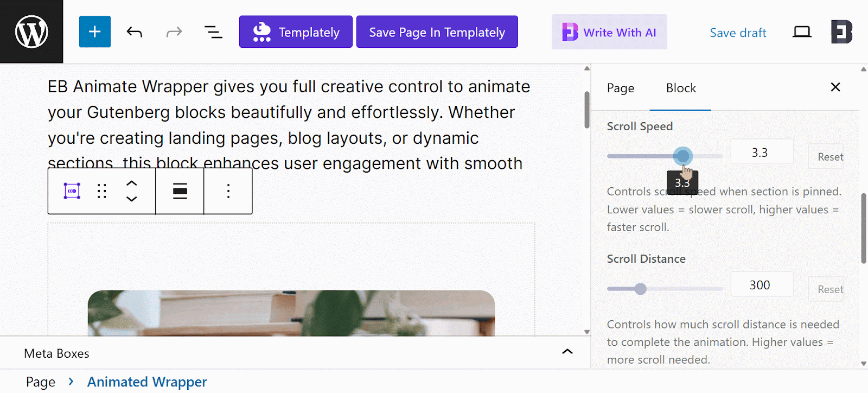Click the block drag handle icon
The image size is (868, 393).
click(101, 191)
